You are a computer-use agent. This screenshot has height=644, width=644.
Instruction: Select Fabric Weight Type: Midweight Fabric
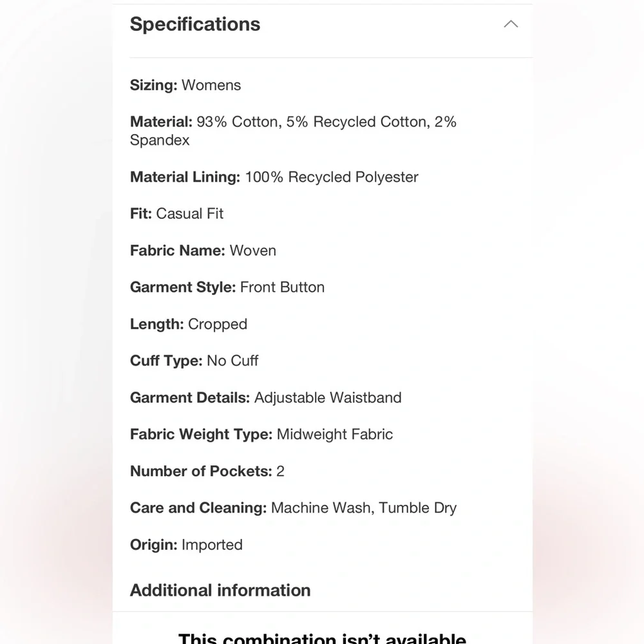[261, 434]
